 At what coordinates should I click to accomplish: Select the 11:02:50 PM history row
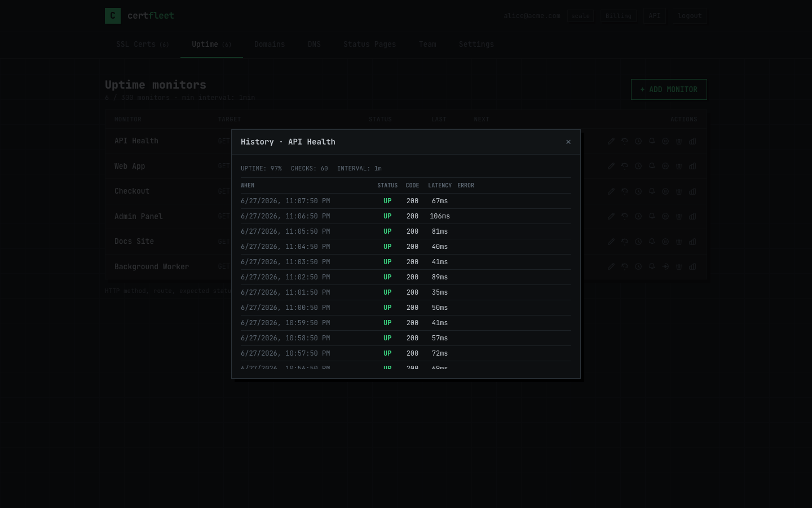(x=406, y=277)
